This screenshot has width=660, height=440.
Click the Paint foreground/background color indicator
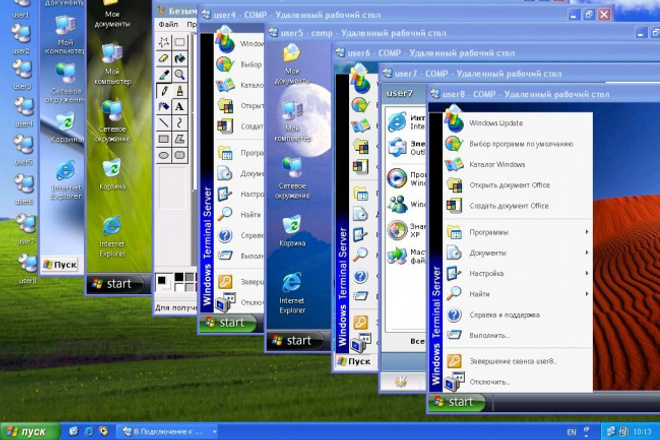click(164, 282)
